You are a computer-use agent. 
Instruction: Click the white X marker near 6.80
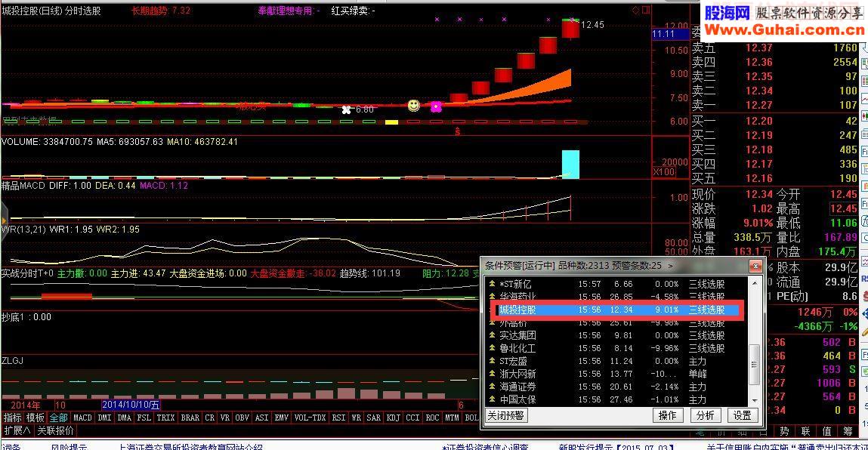[347, 109]
